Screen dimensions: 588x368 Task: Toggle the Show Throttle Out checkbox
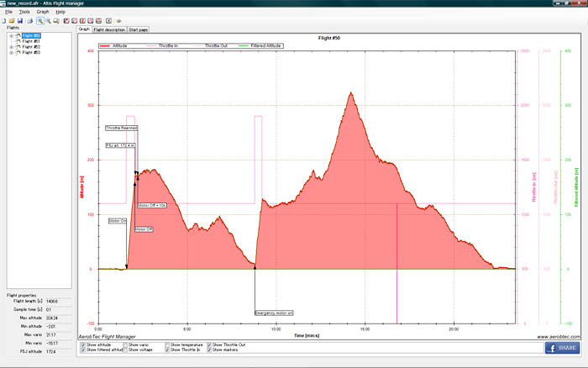click(209, 344)
